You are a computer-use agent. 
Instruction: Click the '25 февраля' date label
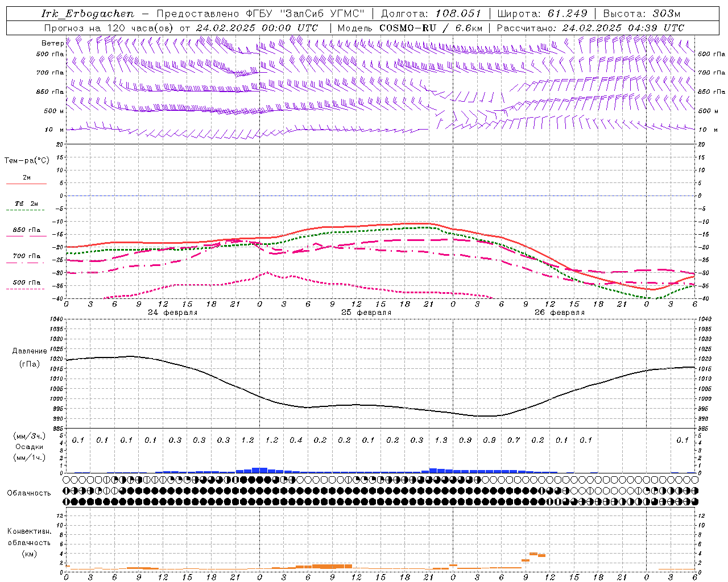366,313
